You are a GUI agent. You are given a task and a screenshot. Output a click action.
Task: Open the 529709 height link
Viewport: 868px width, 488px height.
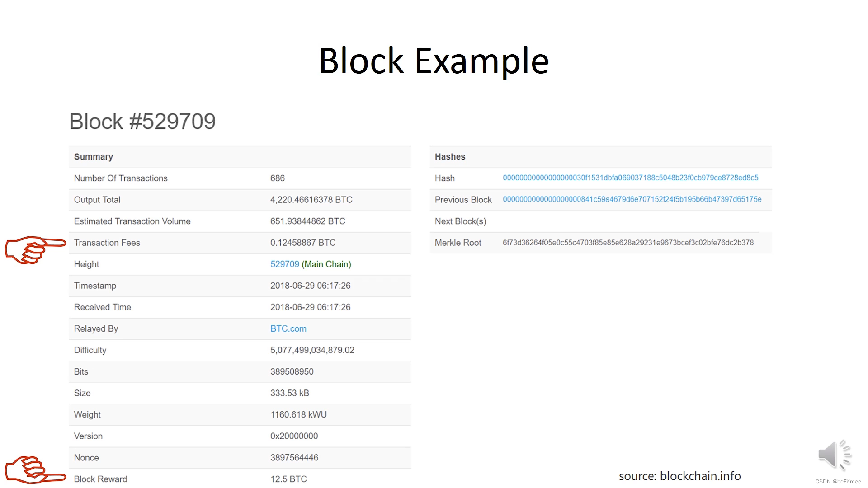click(x=285, y=264)
